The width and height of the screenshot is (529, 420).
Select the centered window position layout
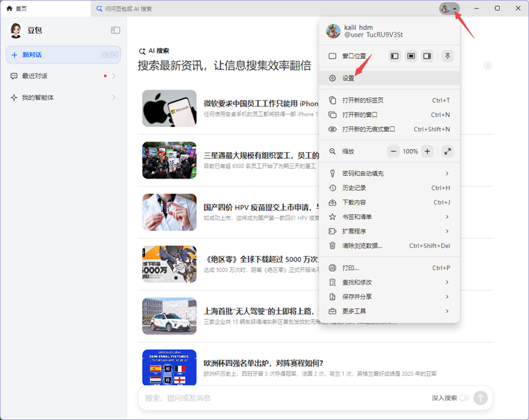coord(411,56)
